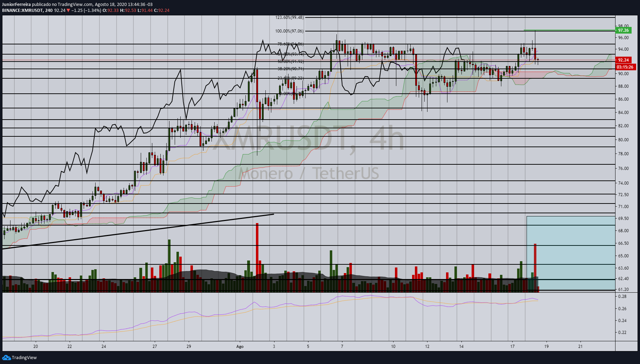640x364 pixels.
Task: Click the 96.00 price axis value
Action: tap(623, 38)
